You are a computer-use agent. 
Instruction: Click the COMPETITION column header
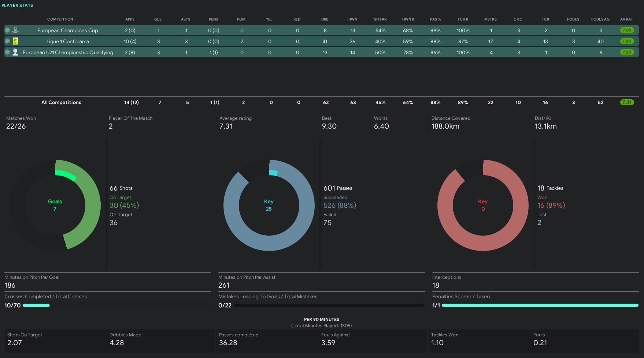tap(60, 19)
